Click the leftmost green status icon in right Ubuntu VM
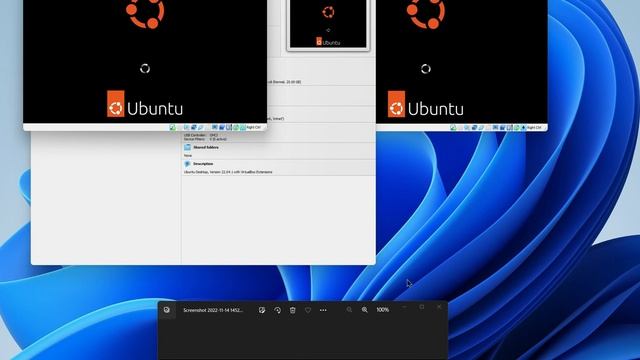Screen dimensions: 640x360 [x=453, y=128]
